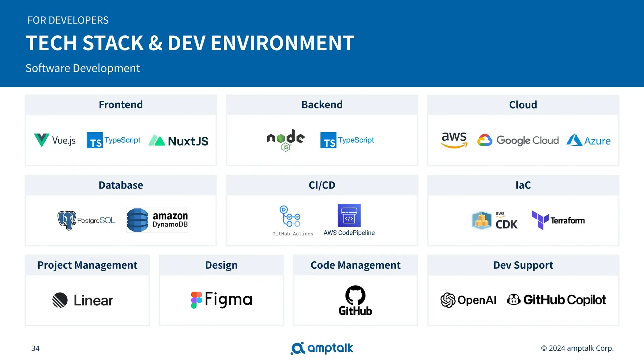Select the Azure logo

pos(588,140)
